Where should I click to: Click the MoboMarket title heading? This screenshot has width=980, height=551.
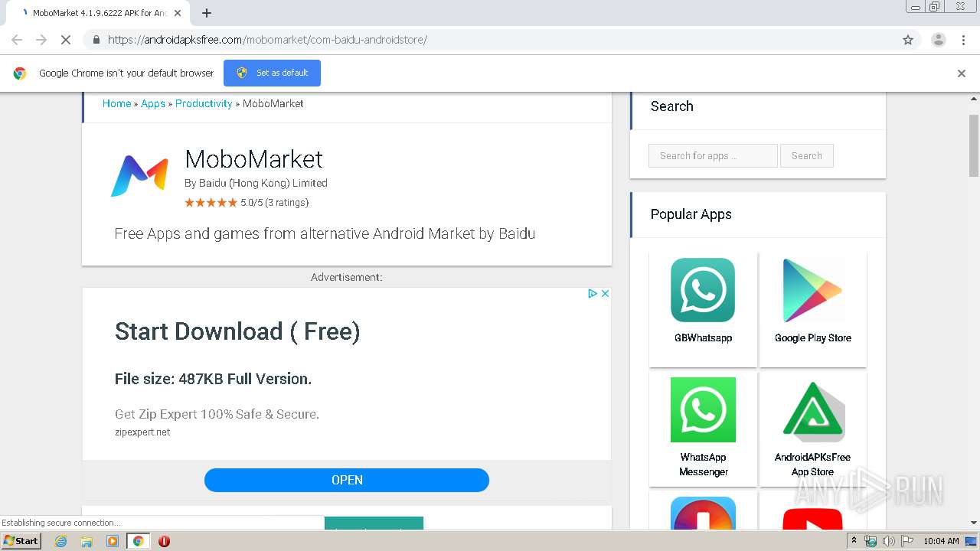tap(254, 158)
